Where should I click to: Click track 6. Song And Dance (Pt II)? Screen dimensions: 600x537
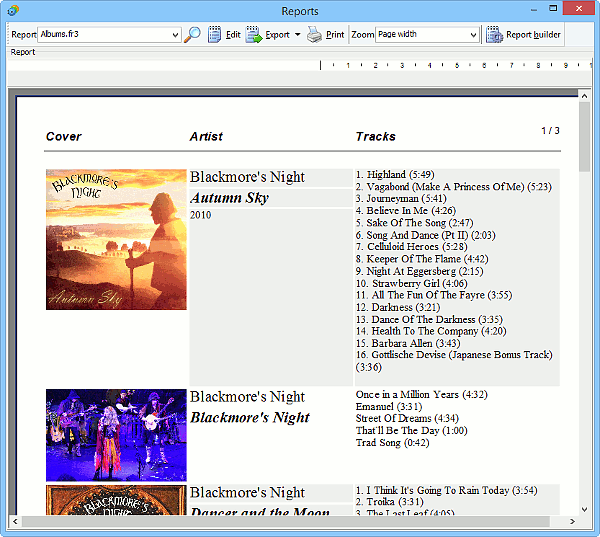pyautogui.click(x=426, y=235)
